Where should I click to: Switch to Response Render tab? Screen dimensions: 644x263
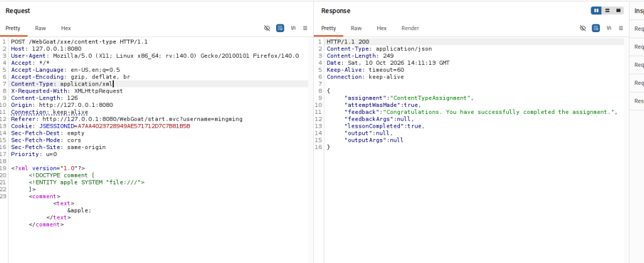coord(410,28)
